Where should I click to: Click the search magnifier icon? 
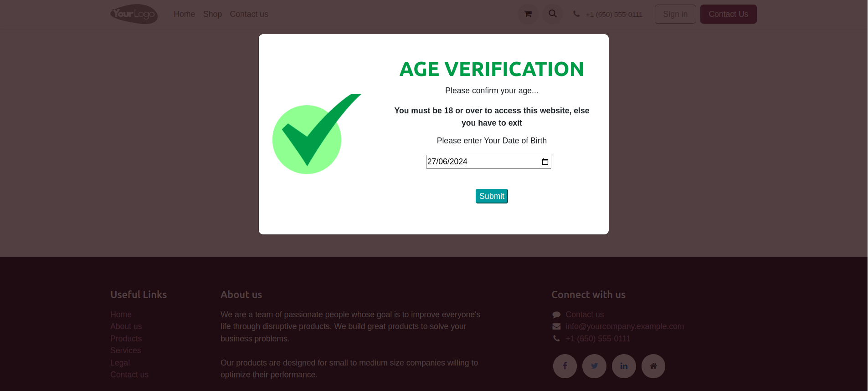[x=552, y=14]
